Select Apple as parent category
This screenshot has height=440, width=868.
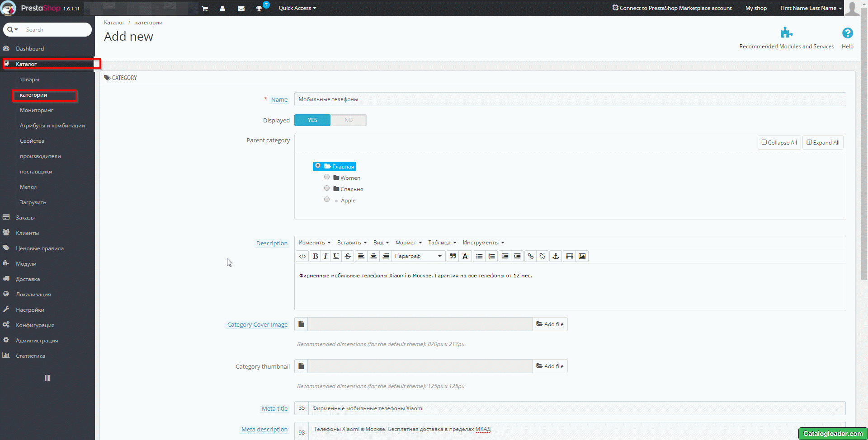(327, 200)
